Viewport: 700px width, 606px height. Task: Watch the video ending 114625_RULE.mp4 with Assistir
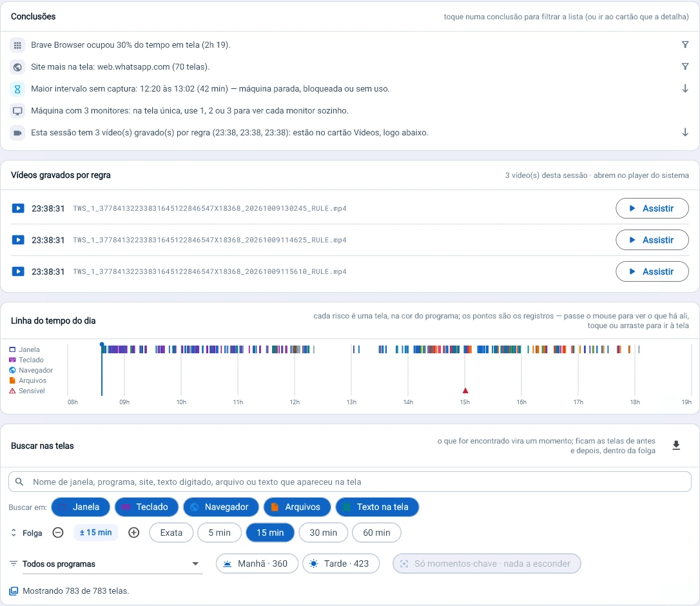click(652, 240)
